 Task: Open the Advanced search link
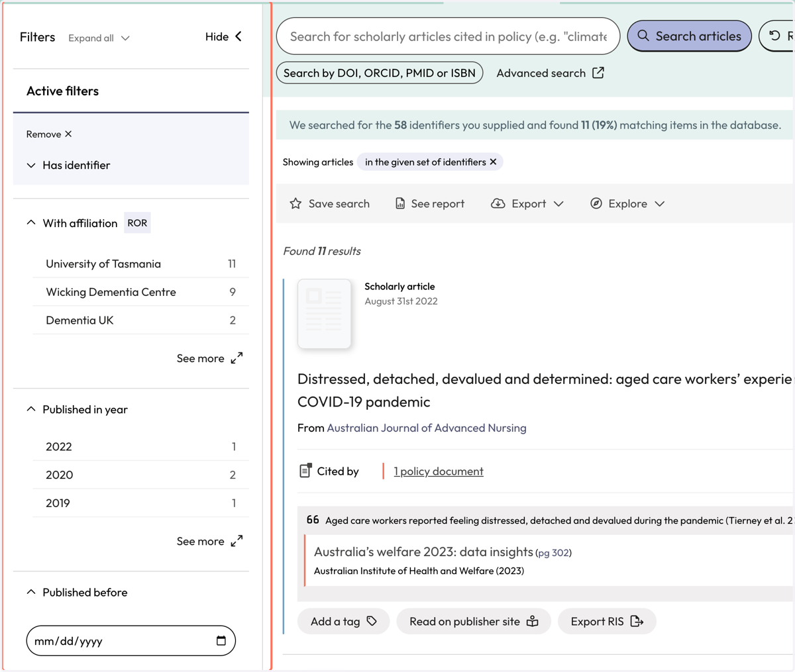click(550, 73)
